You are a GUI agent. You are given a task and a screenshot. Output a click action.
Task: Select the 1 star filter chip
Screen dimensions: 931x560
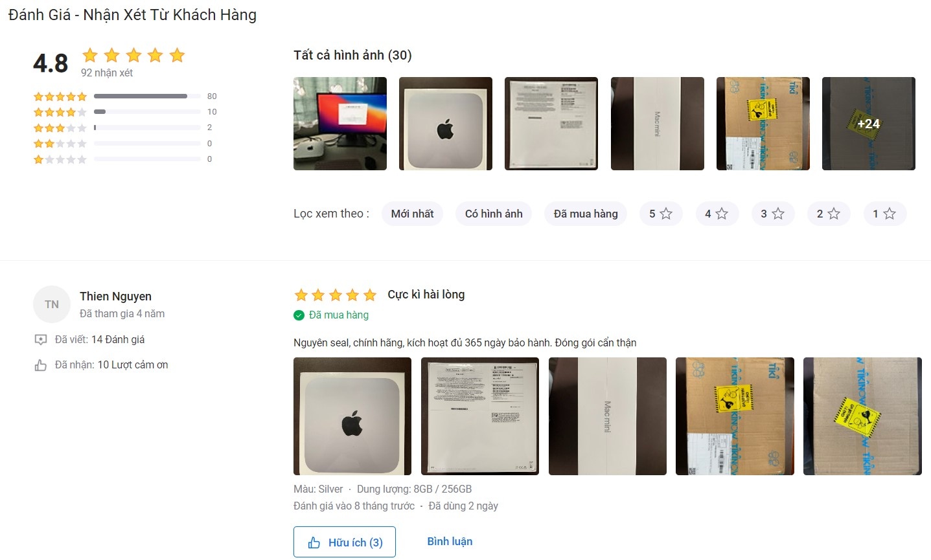click(x=884, y=214)
